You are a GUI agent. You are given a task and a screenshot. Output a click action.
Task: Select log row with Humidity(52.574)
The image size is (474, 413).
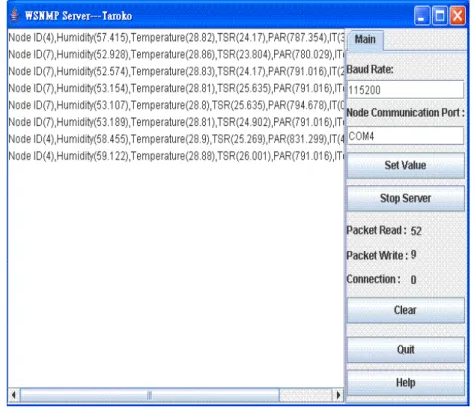pos(176,71)
